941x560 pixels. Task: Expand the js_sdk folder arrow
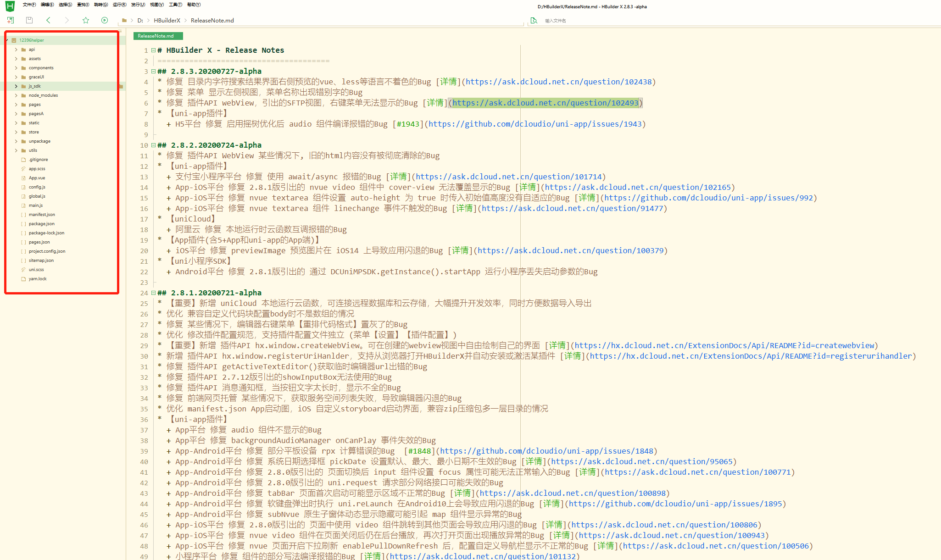pos(16,86)
